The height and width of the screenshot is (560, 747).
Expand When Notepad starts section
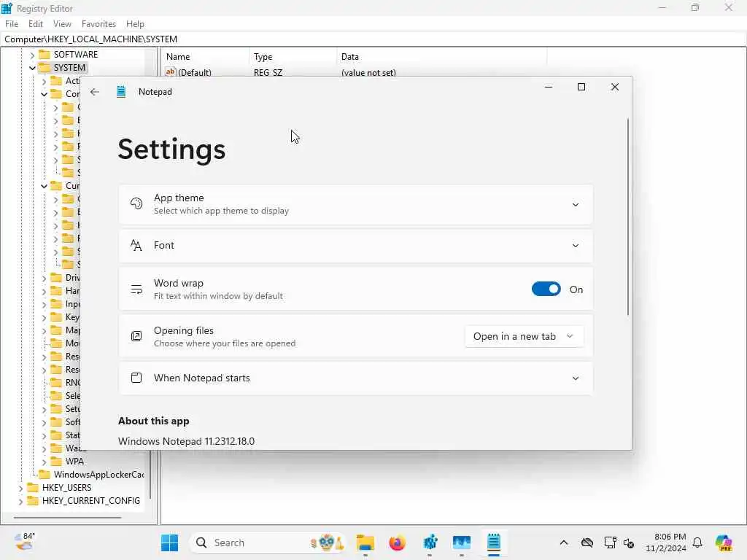[x=576, y=378]
